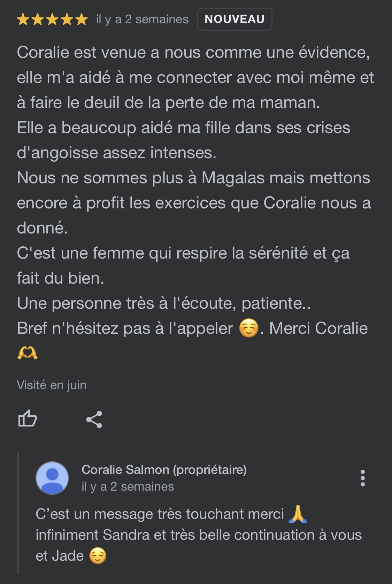Click the praying hands emoji in reply
The height and width of the screenshot is (584, 392).
(298, 514)
